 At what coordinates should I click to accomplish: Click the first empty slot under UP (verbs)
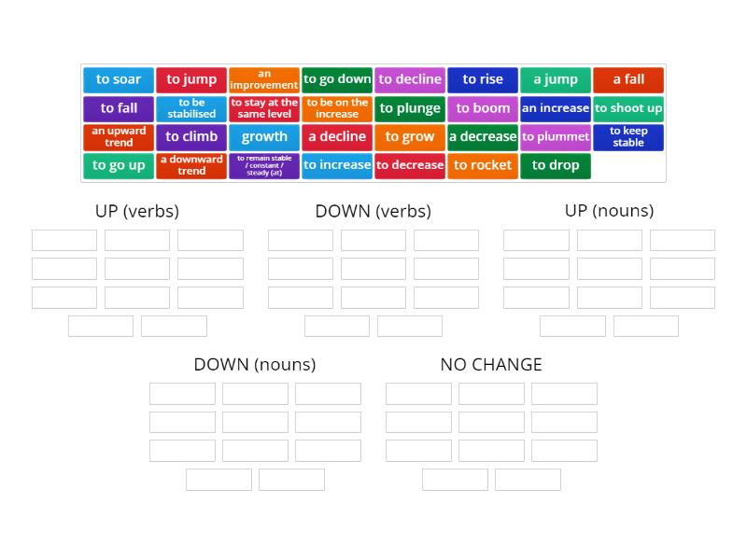pyautogui.click(x=63, y=240)
